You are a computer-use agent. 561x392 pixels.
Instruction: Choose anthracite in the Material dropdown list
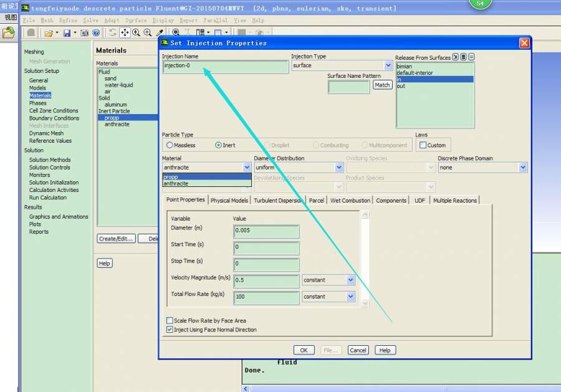point(206,183)
